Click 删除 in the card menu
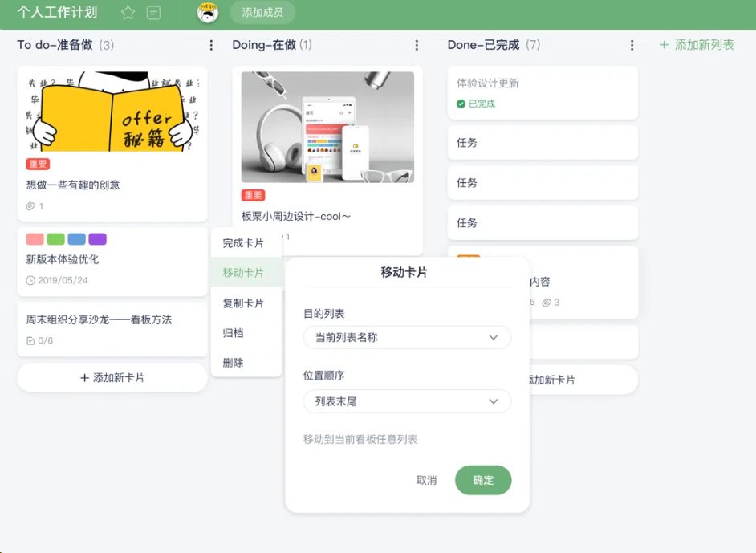 [234, 363]
